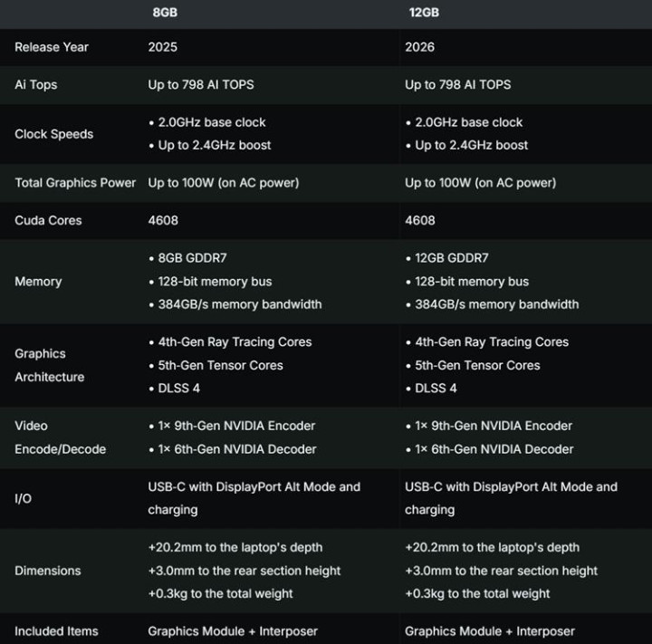Click the I/O row label
652x644 pixels.
pyautogui.click(x=24, y=498)
